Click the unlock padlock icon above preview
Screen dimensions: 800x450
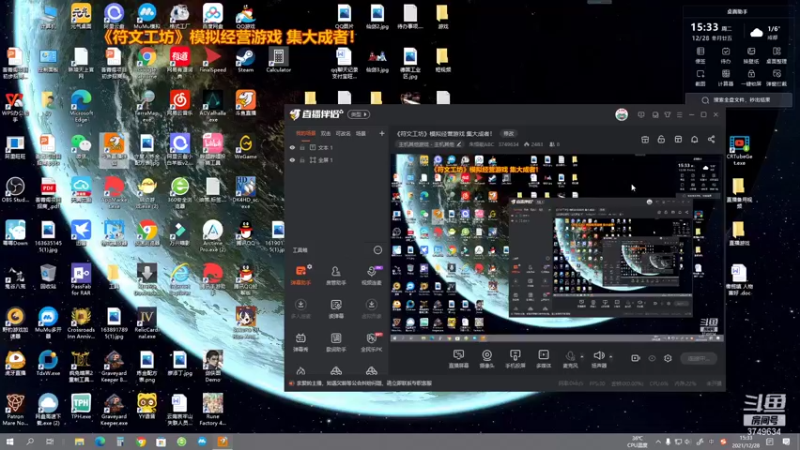(661, 139)
